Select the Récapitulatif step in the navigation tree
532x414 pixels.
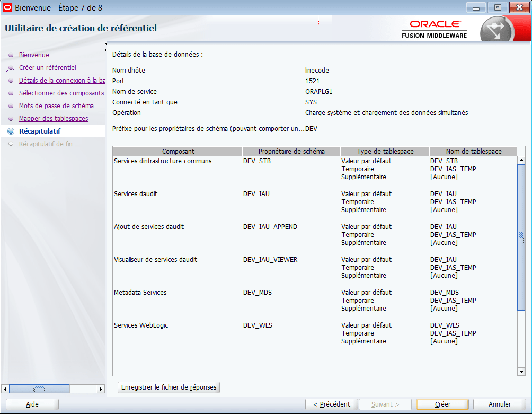(39, 131)
